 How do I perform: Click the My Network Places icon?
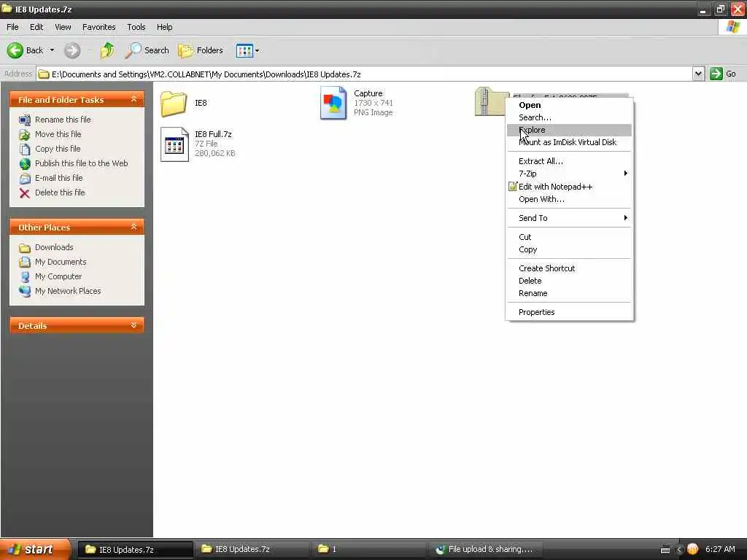[x=25, y=292]
